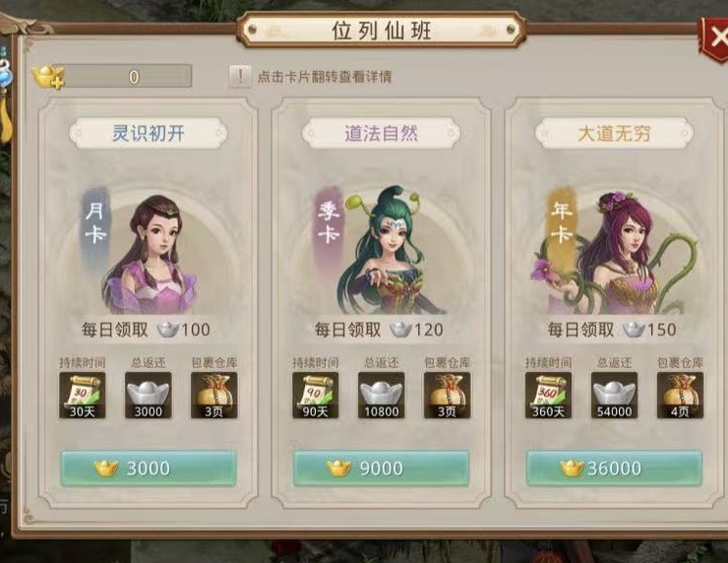This screenshot has height=563, width=728.
Task: Click the 3000 silver total rebate icon
Action: (149, 396)
